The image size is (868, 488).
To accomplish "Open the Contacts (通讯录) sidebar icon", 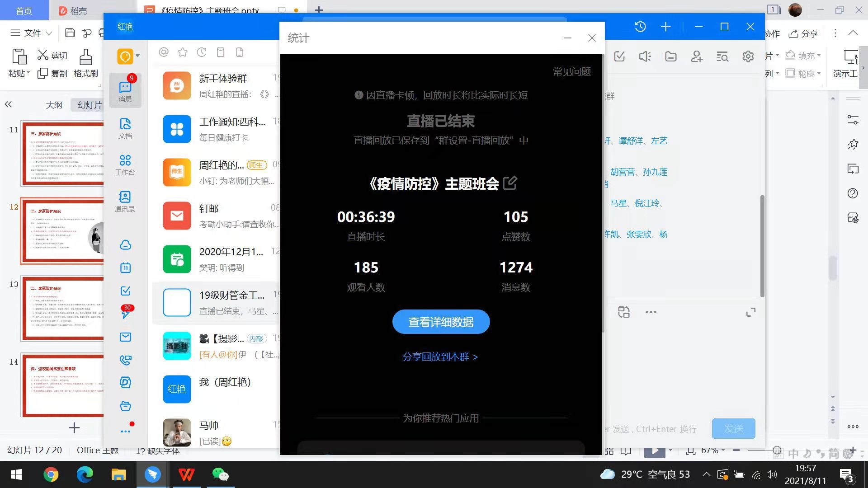I will pos(125,202).
